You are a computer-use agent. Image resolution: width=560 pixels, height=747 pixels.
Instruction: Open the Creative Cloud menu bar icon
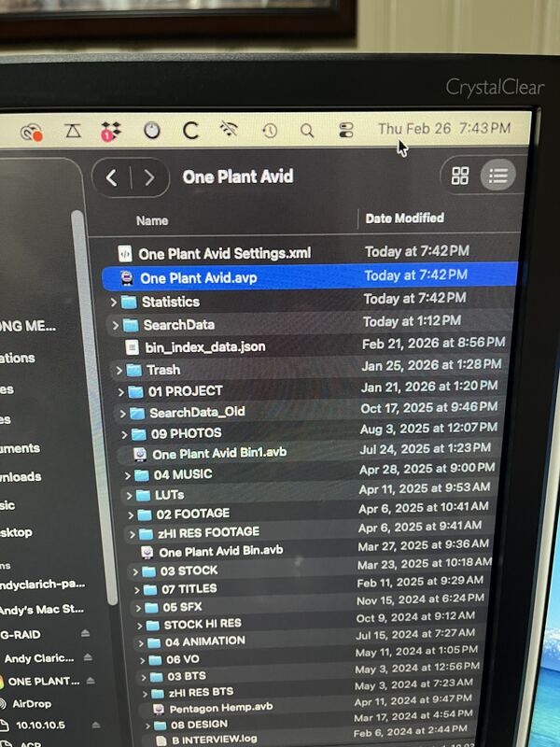click(x=33, y=133)
